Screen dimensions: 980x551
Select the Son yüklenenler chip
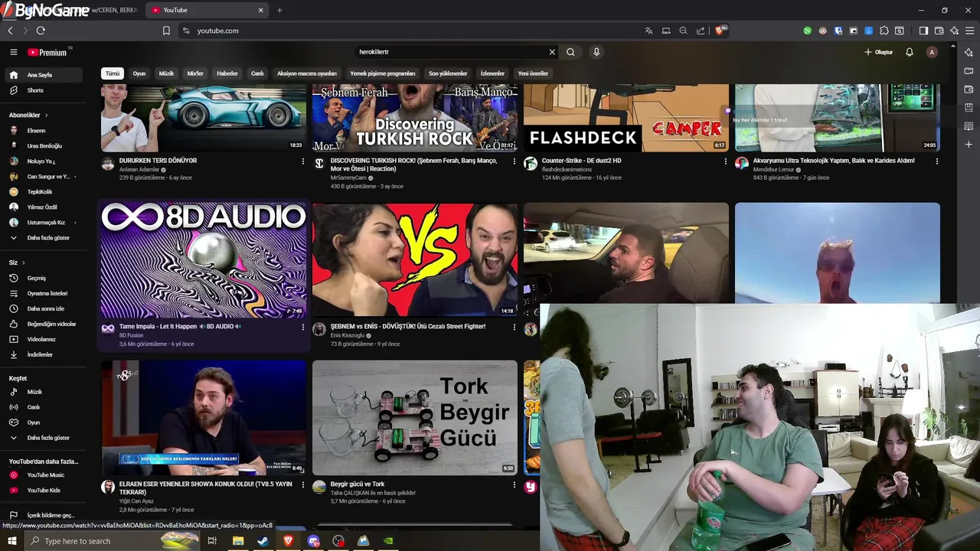click(448, 73)
